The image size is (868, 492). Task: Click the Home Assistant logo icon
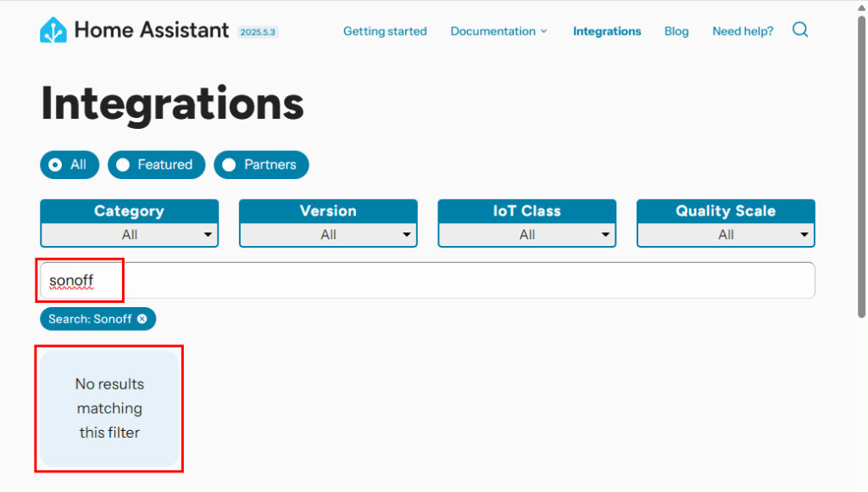[53, 31]
